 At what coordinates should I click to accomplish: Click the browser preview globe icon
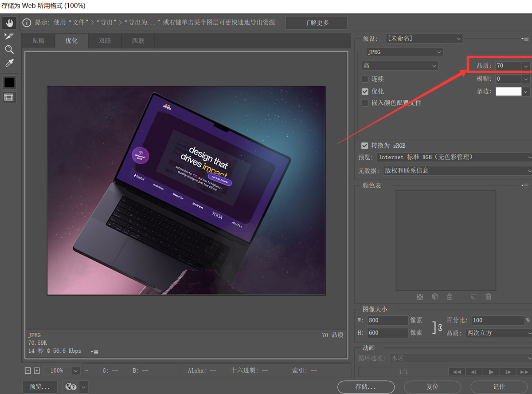[71, 387]
